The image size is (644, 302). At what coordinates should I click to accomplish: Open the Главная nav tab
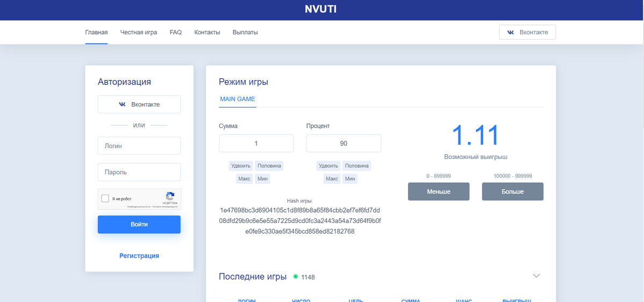click(x=97, y=32)
